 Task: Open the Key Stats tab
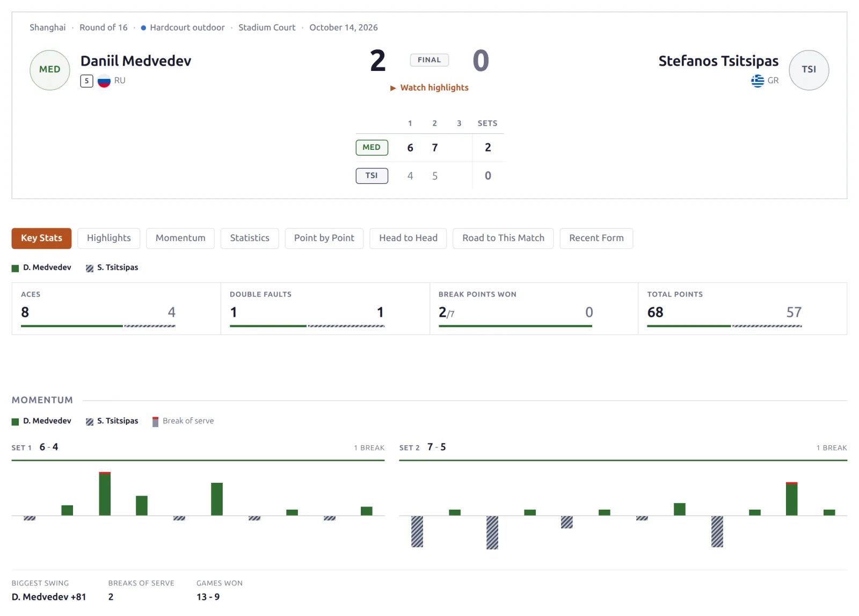point(41,238)
